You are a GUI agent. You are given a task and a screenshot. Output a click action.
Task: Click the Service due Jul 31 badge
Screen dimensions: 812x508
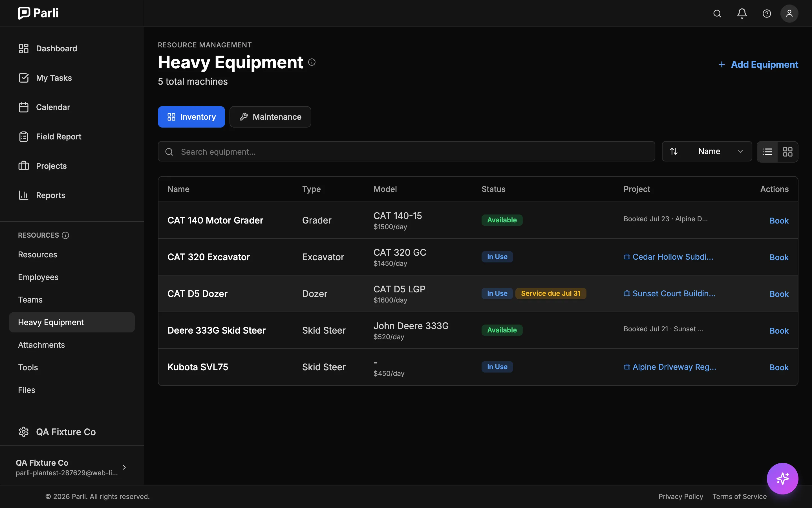tap(551, 293)
